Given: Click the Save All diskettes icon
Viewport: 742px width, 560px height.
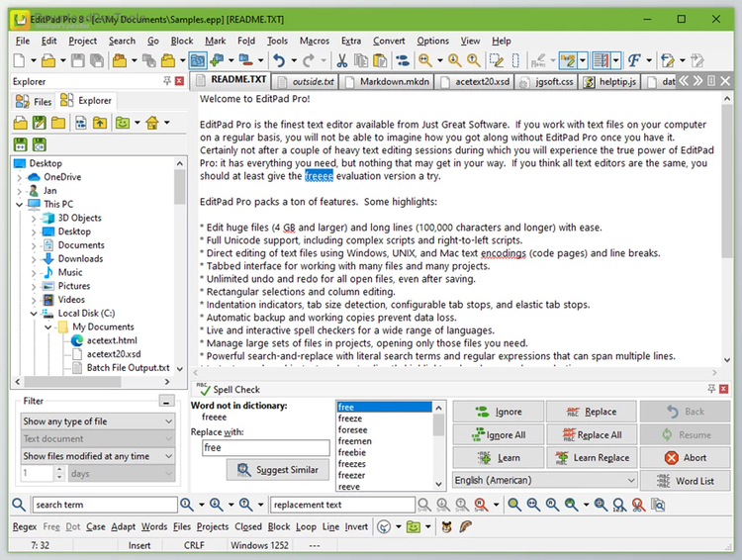Looking at the screenshot, I should 97,60.
